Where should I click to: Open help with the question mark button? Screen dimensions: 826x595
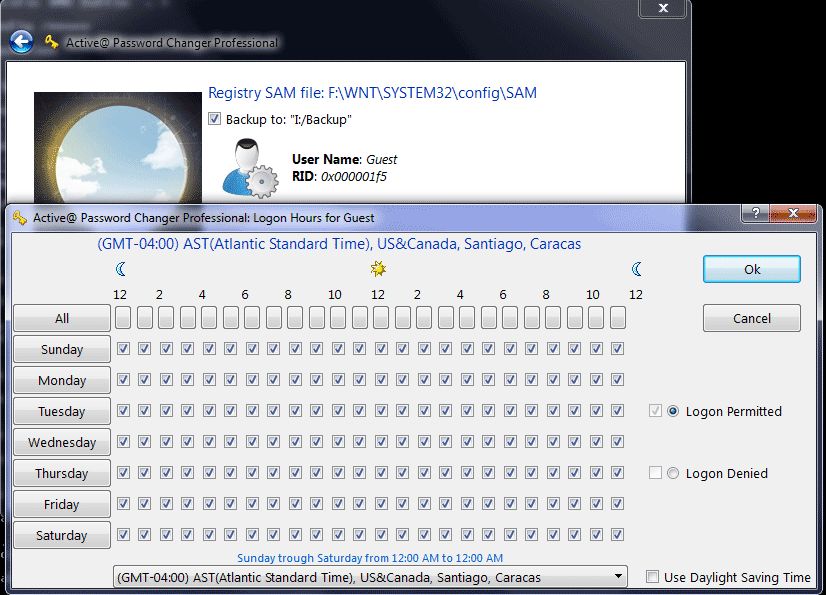pyautogui.click(x=755, y=213)
